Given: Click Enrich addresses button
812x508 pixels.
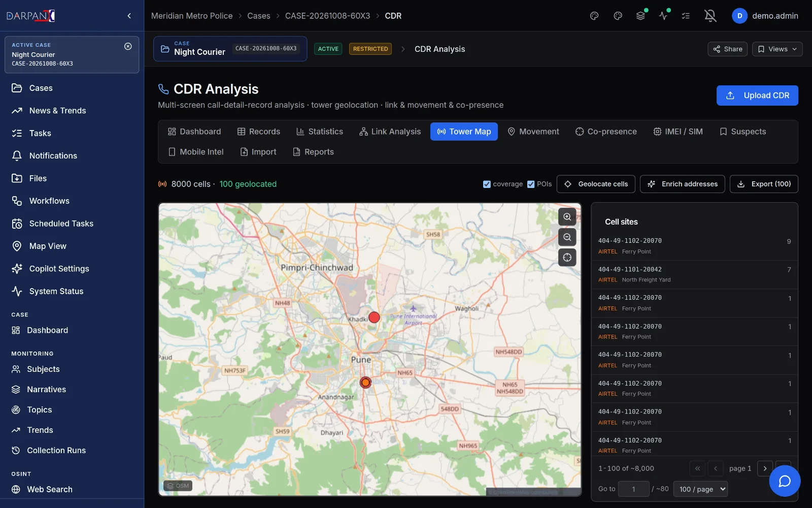Looking at the screenshot, I should (683, 184).
